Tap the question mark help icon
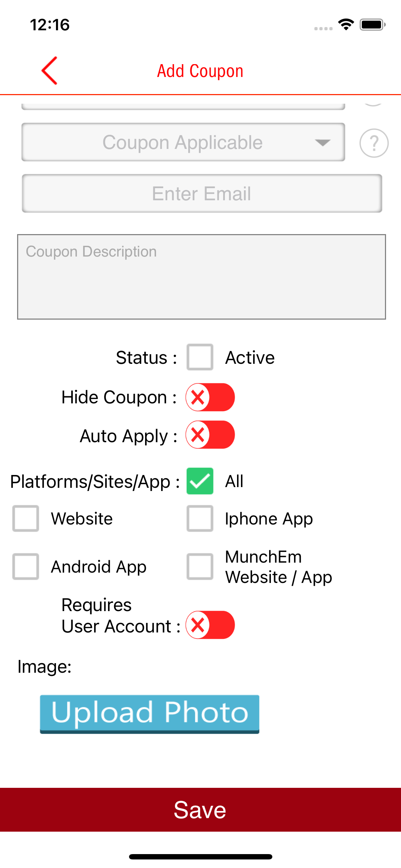The width and height of the screenshot is (401, 868). click(x=374, y=143)
